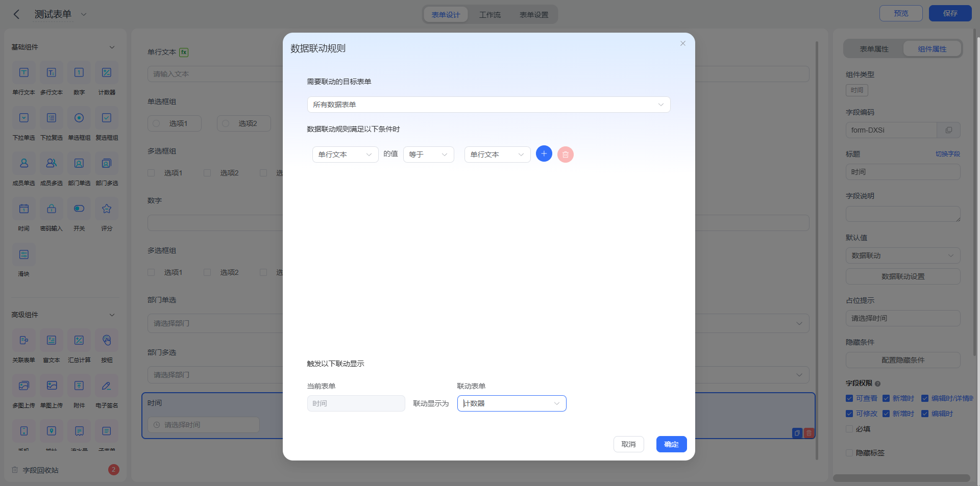Image resolution: width=980 pixels, height=486 pixels.
Task: Open the 组件属性 panel tab
Action: point(932,49)
